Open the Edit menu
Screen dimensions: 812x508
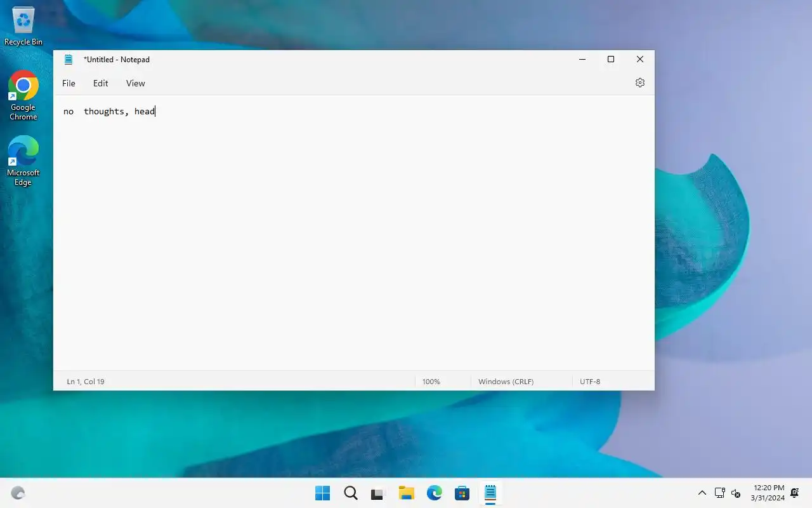(x=100, y=83)
